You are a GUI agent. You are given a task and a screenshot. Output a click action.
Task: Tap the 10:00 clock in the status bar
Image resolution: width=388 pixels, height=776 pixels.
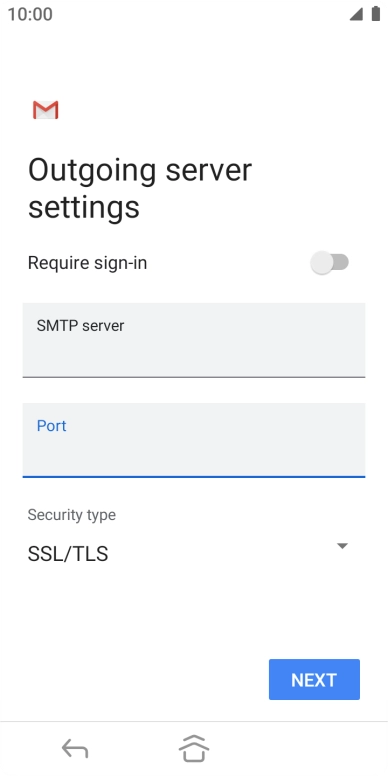pos(30,14)
